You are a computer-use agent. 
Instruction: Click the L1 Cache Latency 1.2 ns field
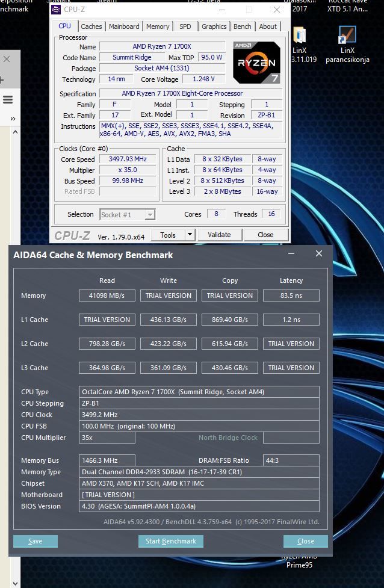coord(291,320)
